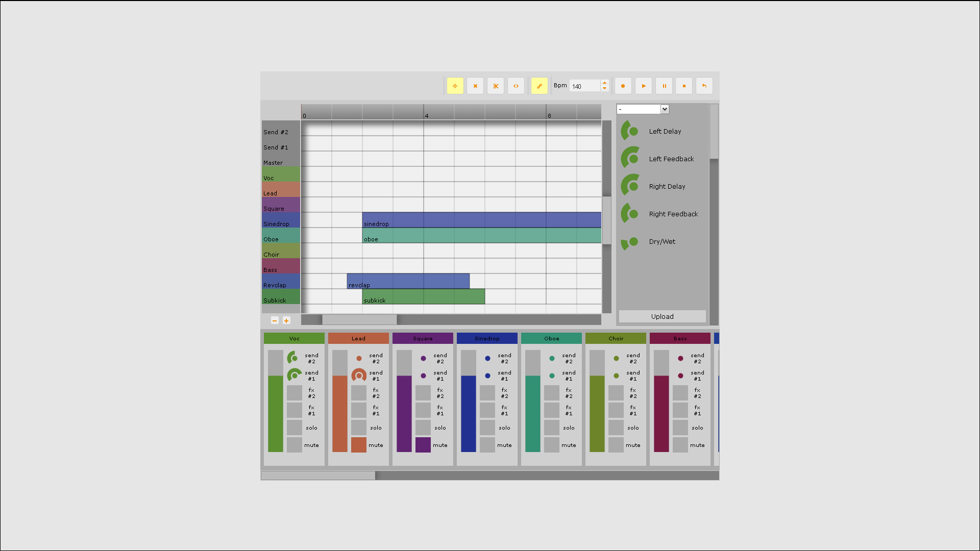This screenshot has width=980, height=551.
Task: Toggle solo on the Oboe channel
Action: [552, 428]
